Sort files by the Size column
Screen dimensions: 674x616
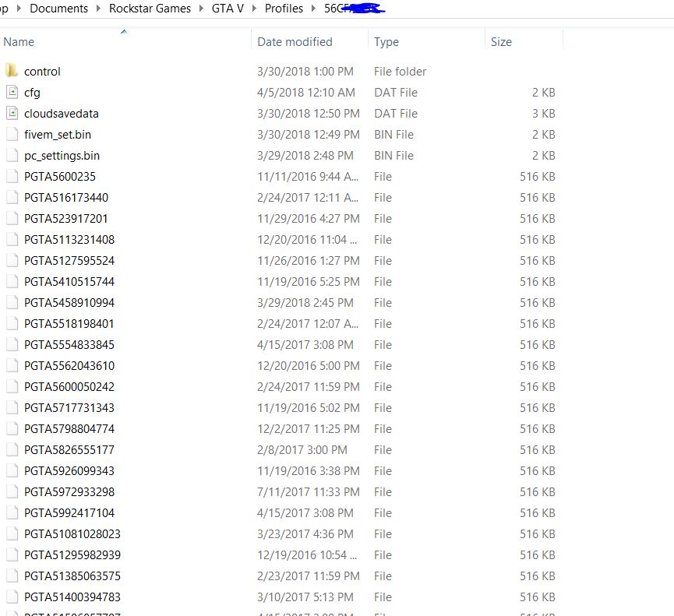pos(501,42)
